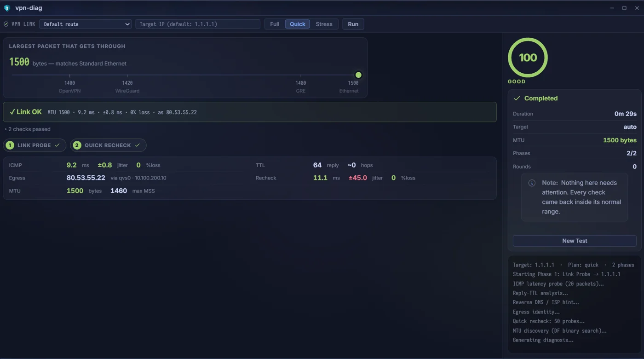Click the "Egress identity..." log line
The height and width of the screenshot is (359, 644).
536,312
